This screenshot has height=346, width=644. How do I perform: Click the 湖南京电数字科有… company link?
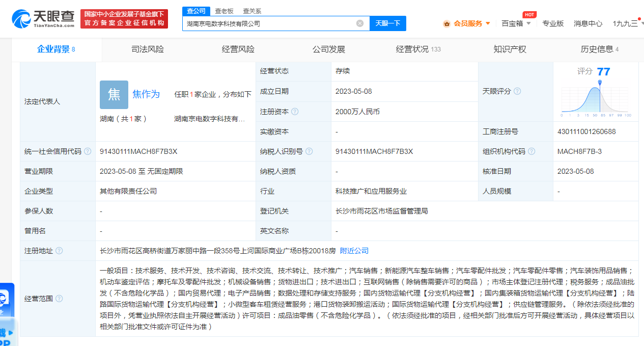coord(210,119)
